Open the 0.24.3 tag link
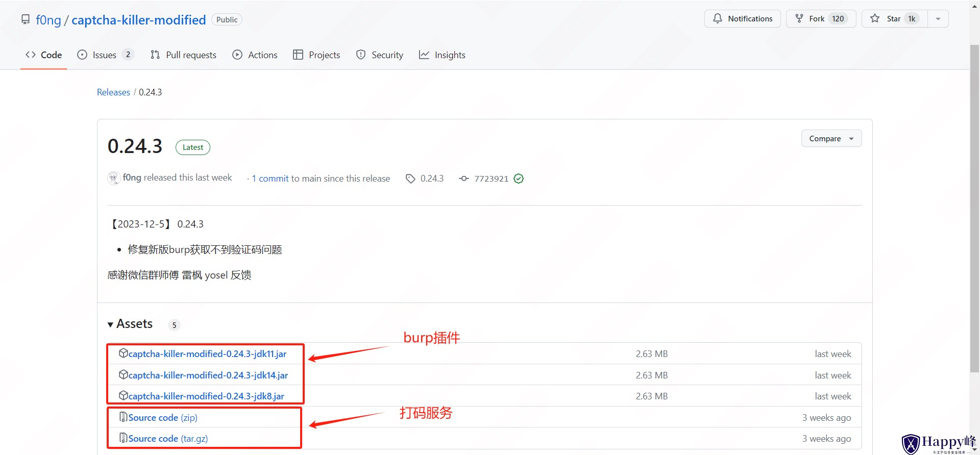Image resolution: width=980 pixels, height=455 pixels. [432, 179]
